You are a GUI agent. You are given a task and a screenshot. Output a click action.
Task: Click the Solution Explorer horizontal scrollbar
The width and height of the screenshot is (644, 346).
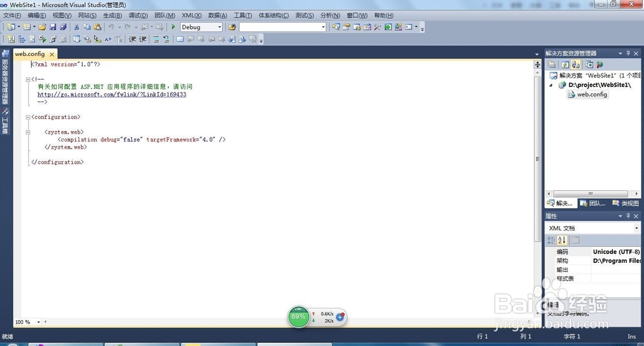click(x=590, y=194)
